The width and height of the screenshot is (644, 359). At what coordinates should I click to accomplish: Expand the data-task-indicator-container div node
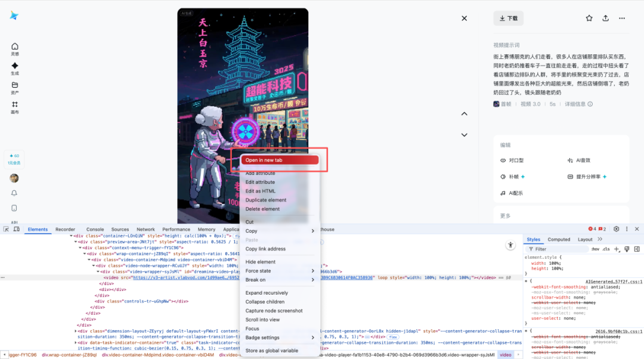tap(76, 342)
